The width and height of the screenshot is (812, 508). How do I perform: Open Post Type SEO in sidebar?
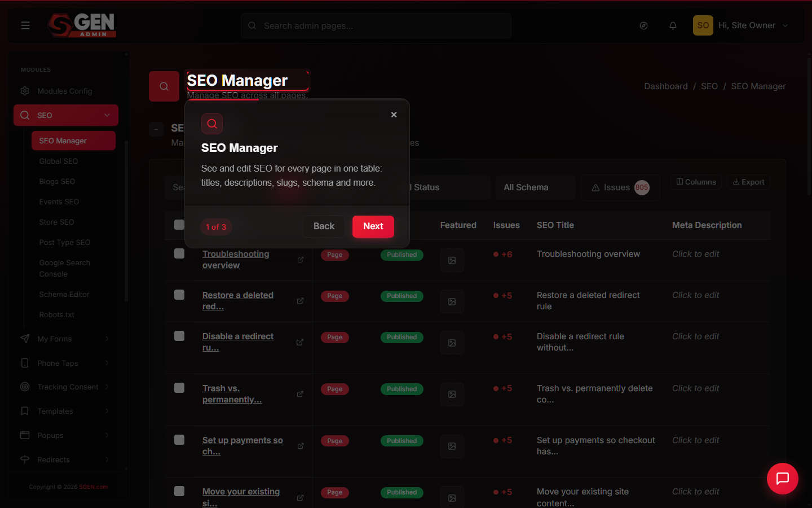pos(65,242)
